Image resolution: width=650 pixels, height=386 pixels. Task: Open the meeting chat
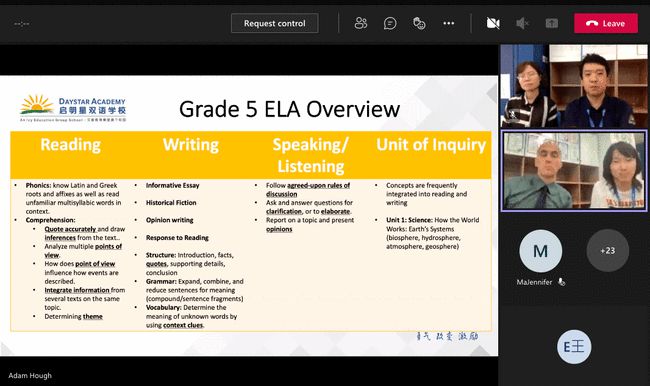click(x=390, y=23)
